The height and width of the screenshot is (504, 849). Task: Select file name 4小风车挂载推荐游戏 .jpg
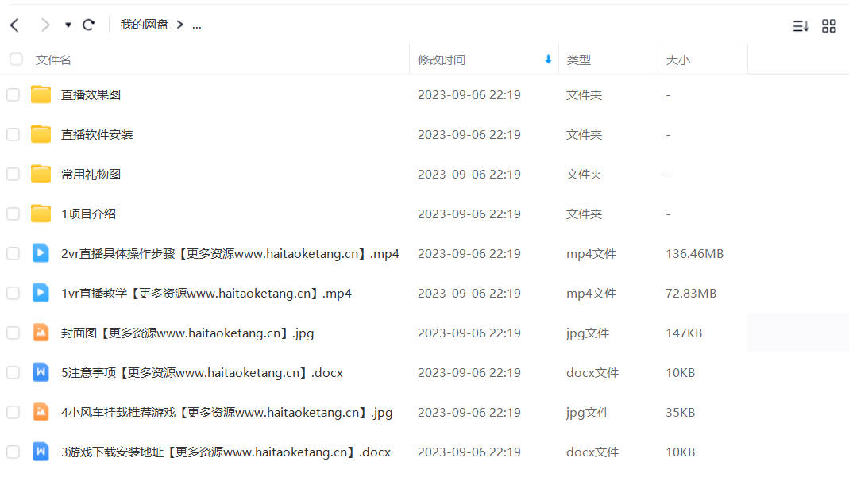(x=227, y=413)
